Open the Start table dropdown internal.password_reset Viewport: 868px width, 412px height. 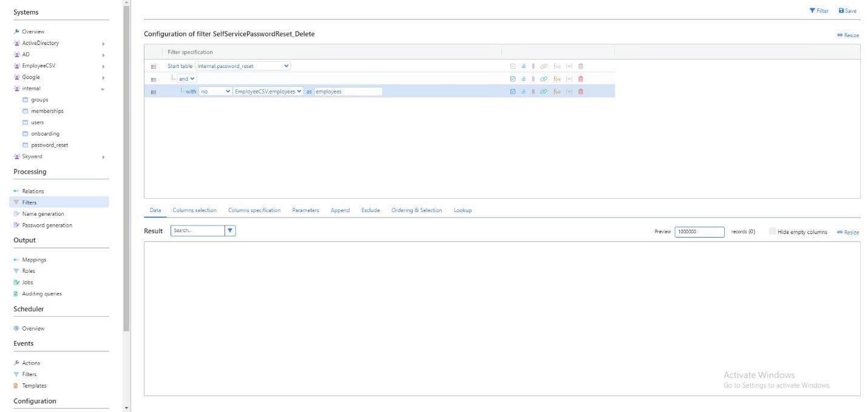click(243, 66)
